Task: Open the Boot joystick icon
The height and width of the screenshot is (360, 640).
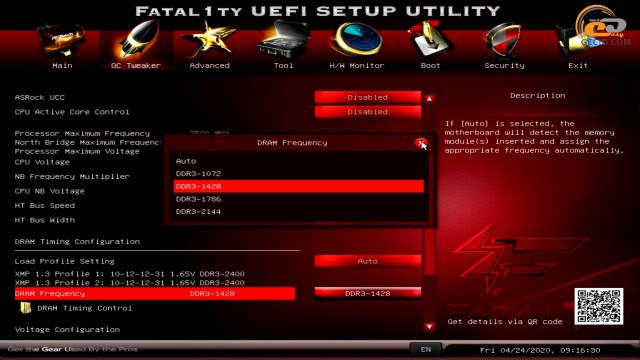Action: (430, 40)
